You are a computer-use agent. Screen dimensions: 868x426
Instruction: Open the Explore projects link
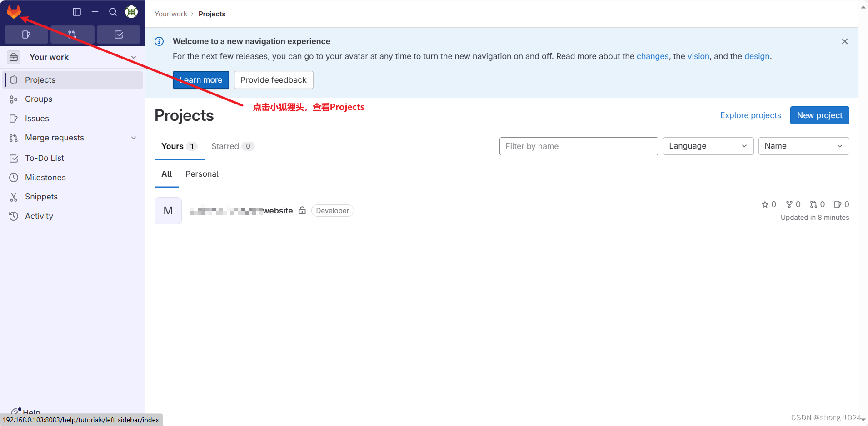(750, 115)
